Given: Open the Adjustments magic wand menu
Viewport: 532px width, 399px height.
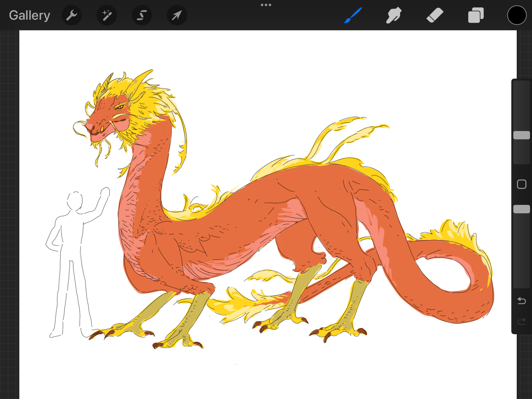Looking at the screenshot, I should click(x=107, y=15).
